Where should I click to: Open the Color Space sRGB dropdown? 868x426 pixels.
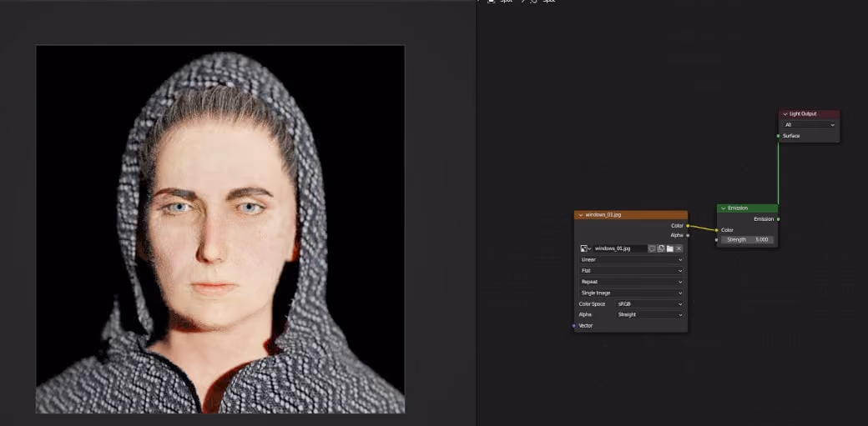[650, 303]
